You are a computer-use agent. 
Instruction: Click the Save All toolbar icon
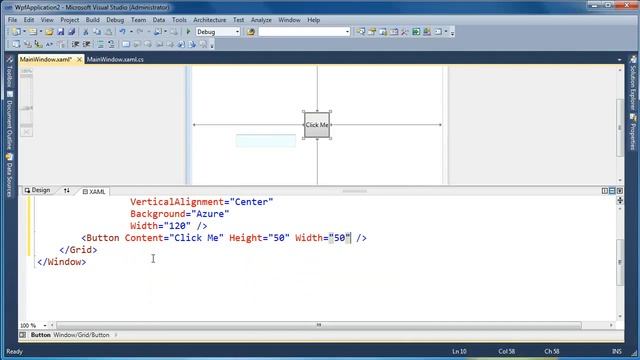(72, 31)
